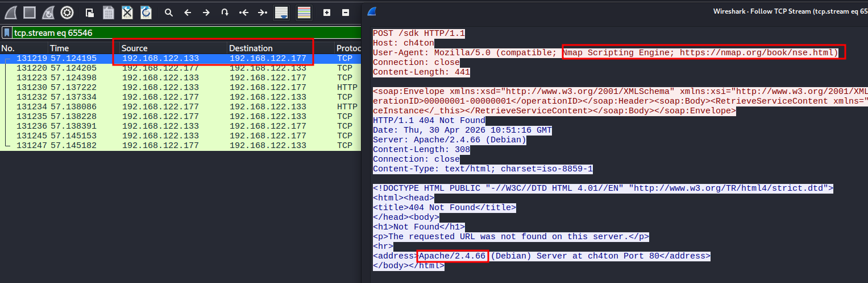
Task: Click the HTTP/1.1 404 Not Found line
Action: [x=429, y=120]
